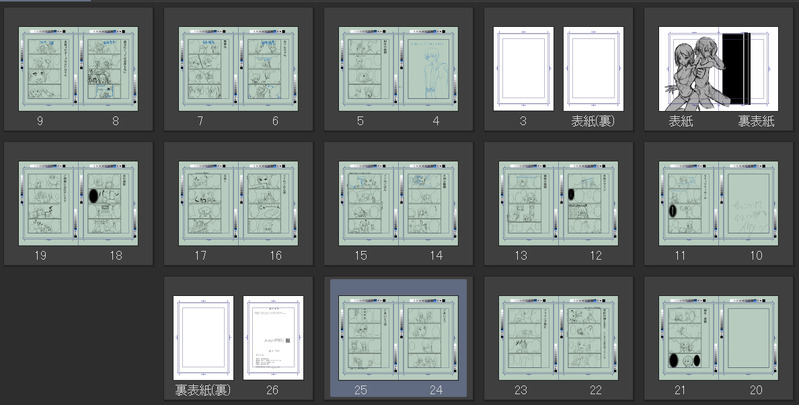Click the '裏表紙(裏)' page label
The height and width of the screenshot is (405, 799).
click(203, 390)
